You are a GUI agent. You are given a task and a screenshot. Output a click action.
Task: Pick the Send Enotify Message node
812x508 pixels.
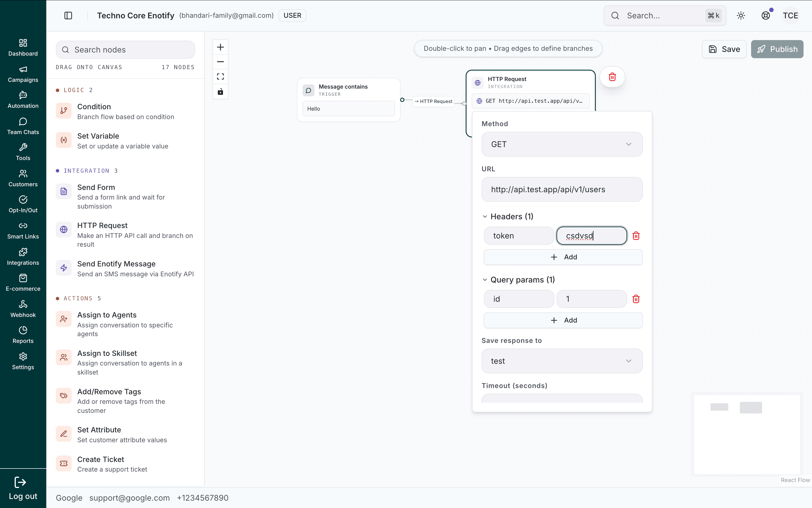pyautogui.click(x=125, y=268)
